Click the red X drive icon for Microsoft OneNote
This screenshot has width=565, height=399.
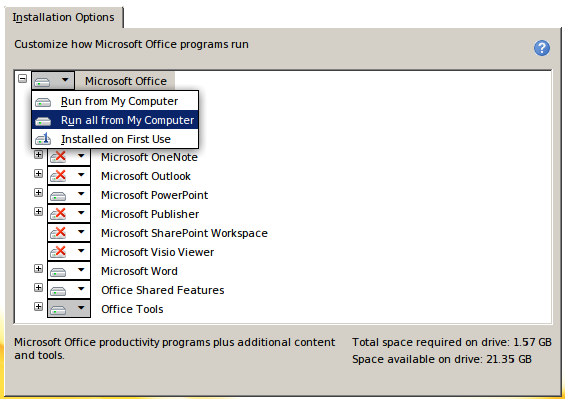coord(58,157)
